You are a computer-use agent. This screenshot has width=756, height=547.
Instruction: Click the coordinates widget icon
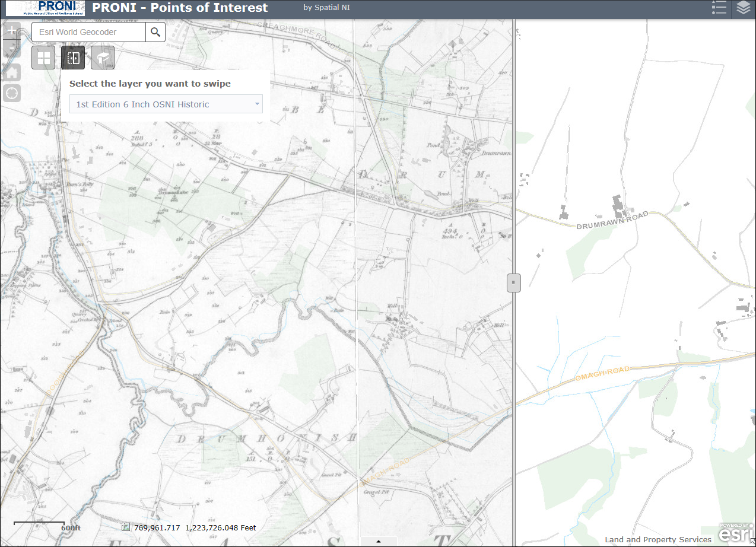coord(125,527)
